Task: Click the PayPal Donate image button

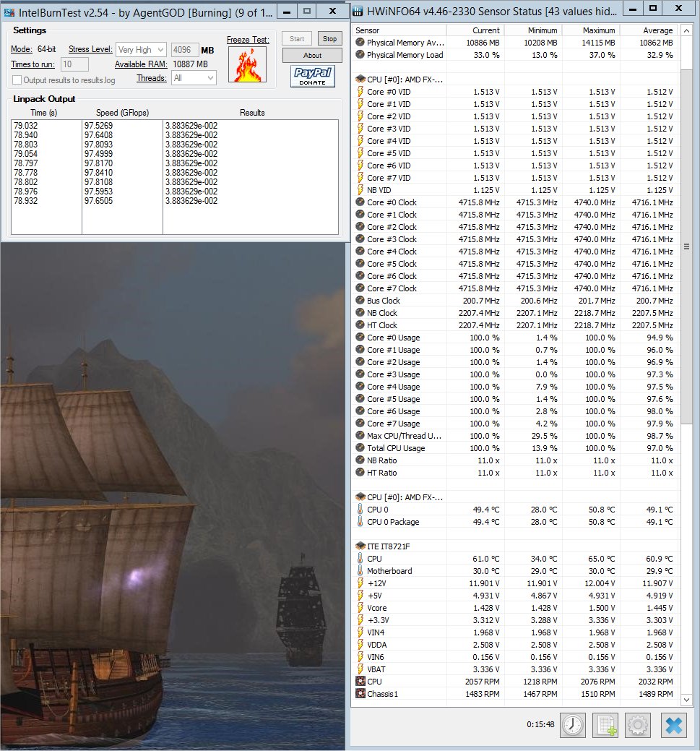Action: click(x=312, y=76)
